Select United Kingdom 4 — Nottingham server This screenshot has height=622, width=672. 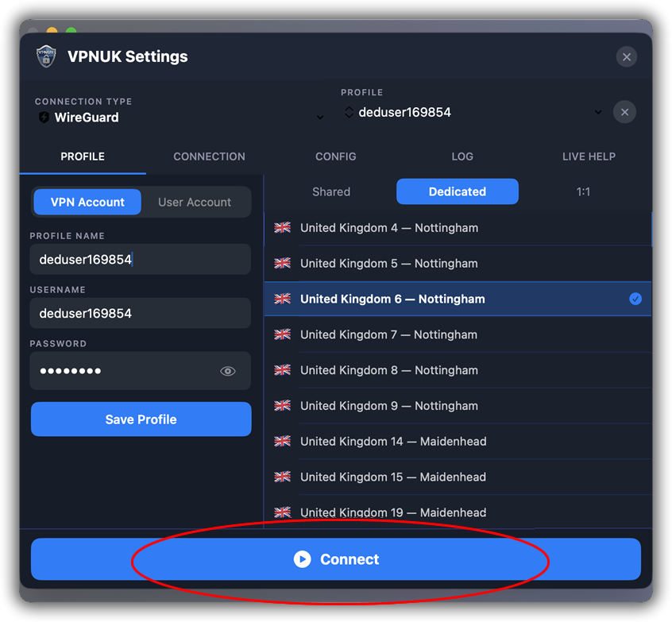point(458,228)
